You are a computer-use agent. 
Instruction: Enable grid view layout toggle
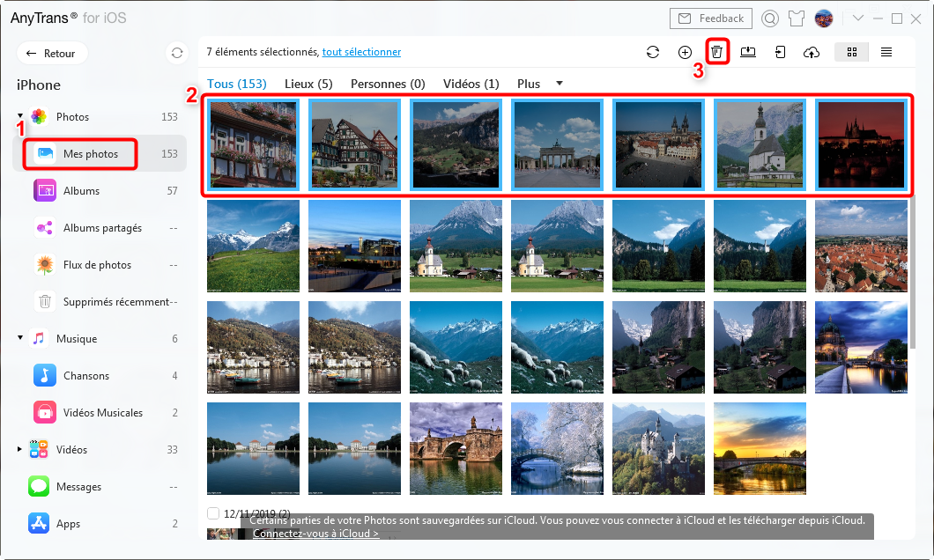coord(851,52)
